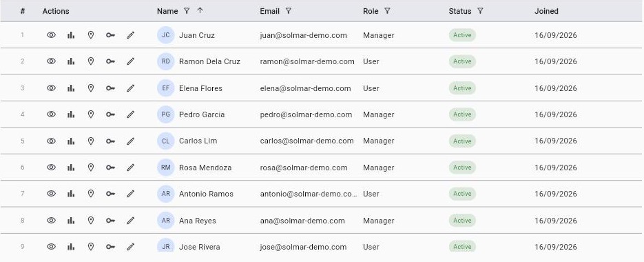This screenshot has height=262, width=644.
Task: Show location pin for Rosa Mendoza
Action: click(91, 168)
